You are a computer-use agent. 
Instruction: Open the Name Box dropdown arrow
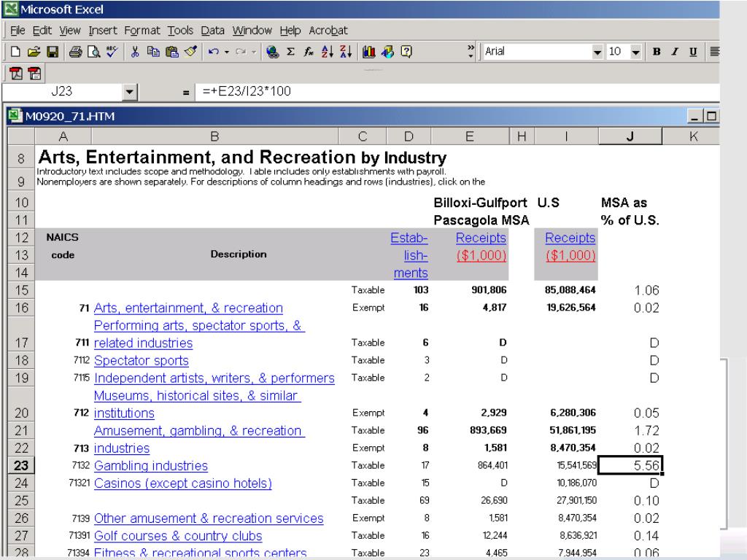(130, 92)
